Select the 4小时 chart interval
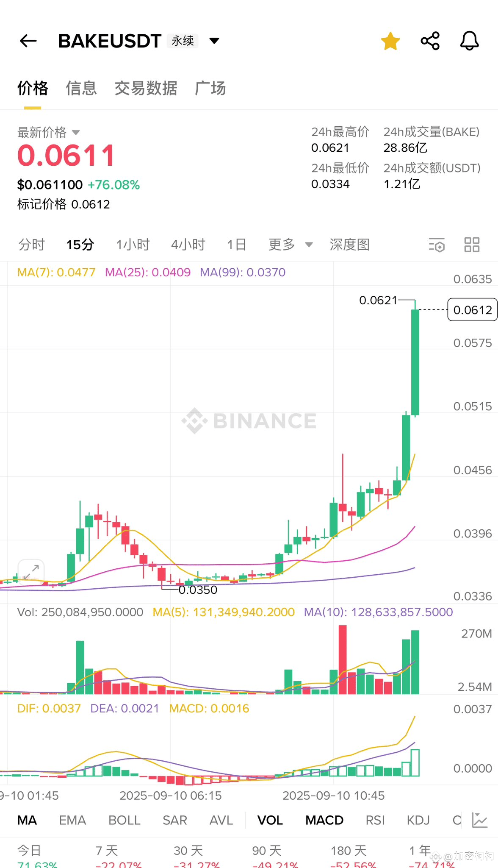 pos(188,245)
